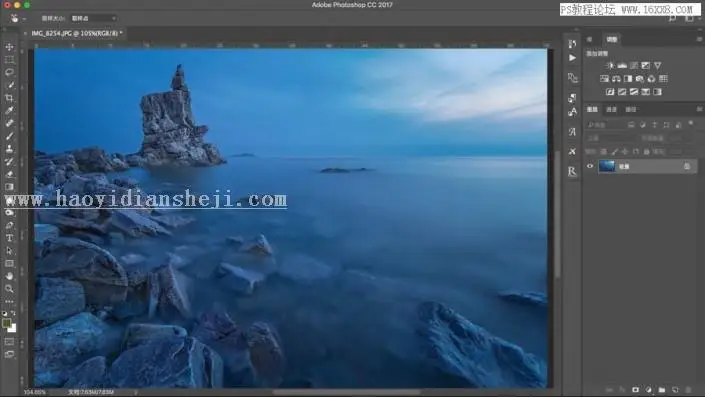Select the Spot Healing Brush tool
705x397 pixels.
pyautogui.click(x=9, y=123)
